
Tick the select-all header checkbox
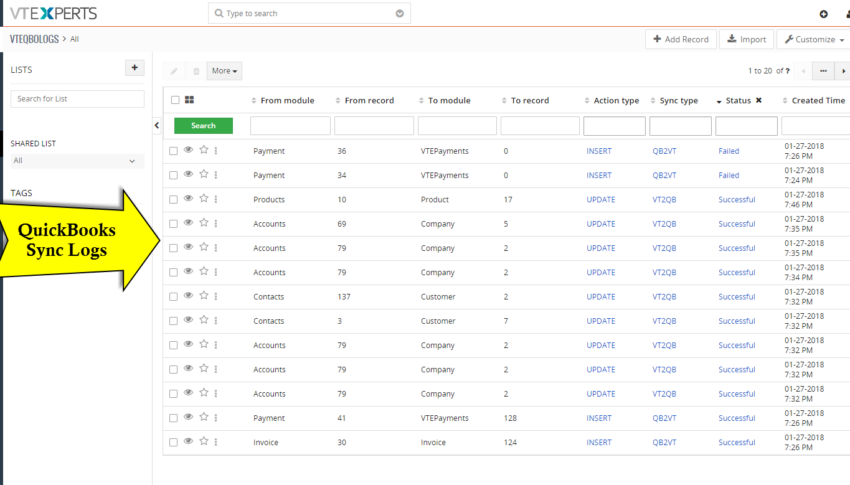[x=175, y=100]
